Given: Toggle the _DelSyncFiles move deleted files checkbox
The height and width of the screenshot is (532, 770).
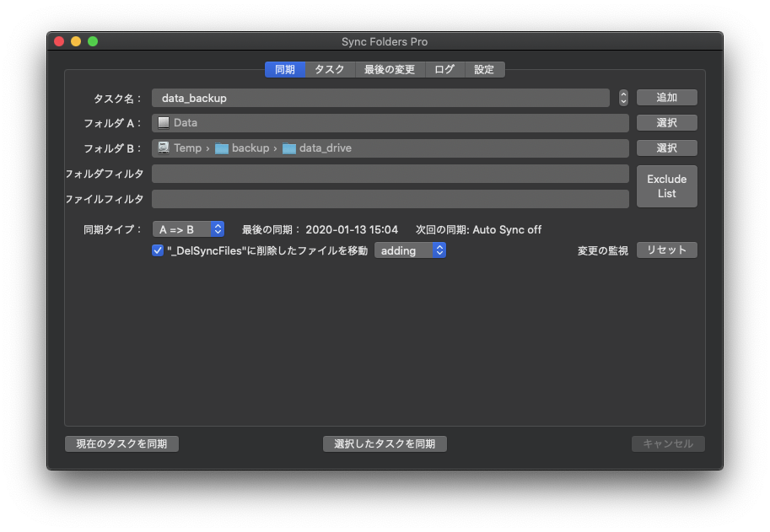Looking at the screenshot, I should 158,250.
